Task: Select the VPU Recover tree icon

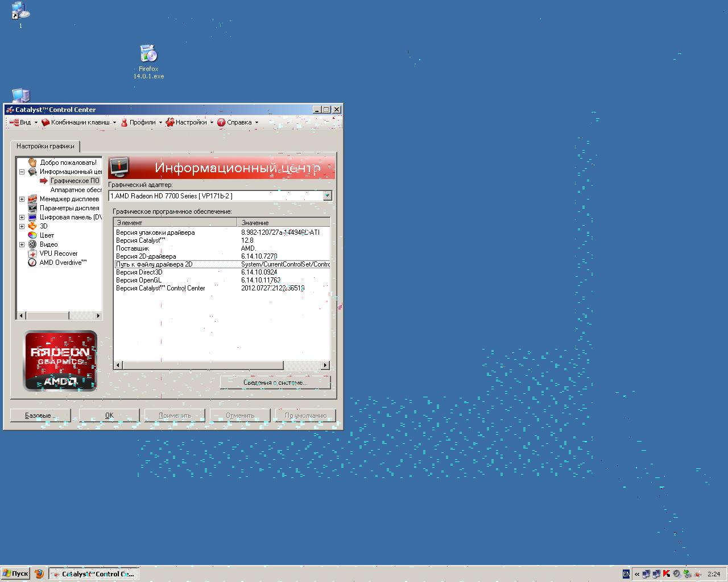Action: click(32, 253)
